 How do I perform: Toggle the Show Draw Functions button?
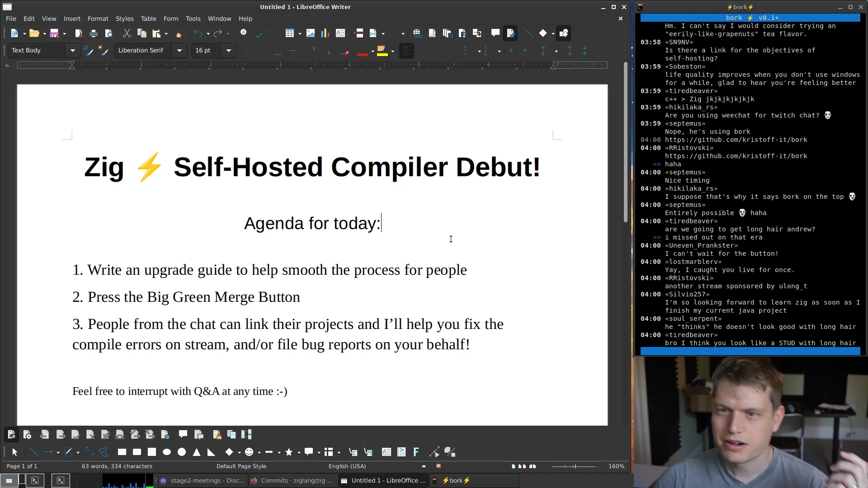click(564, 33)
